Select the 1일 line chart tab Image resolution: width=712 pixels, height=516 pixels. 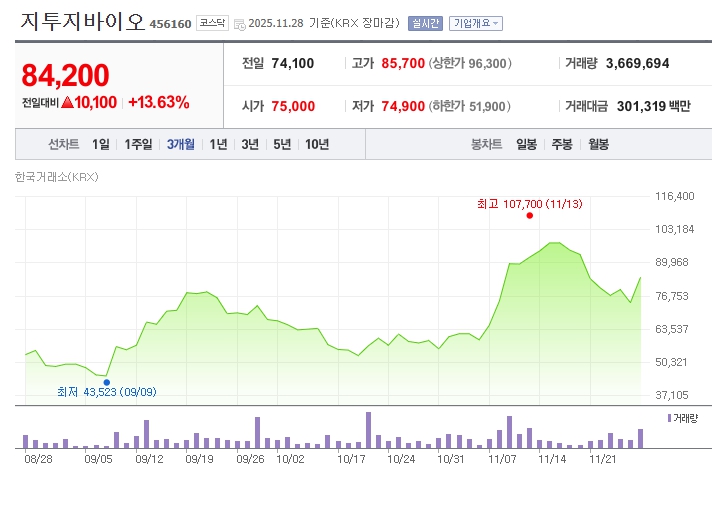pyautogui.click(x=100, y=144)
